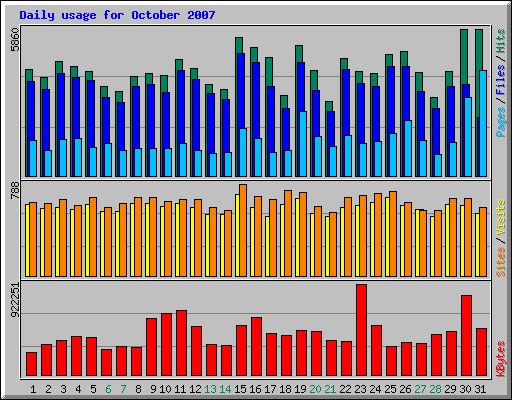This screenshot has height=400, width=512.
Task: Click green weekend day label 27
Action: (420, 389)
